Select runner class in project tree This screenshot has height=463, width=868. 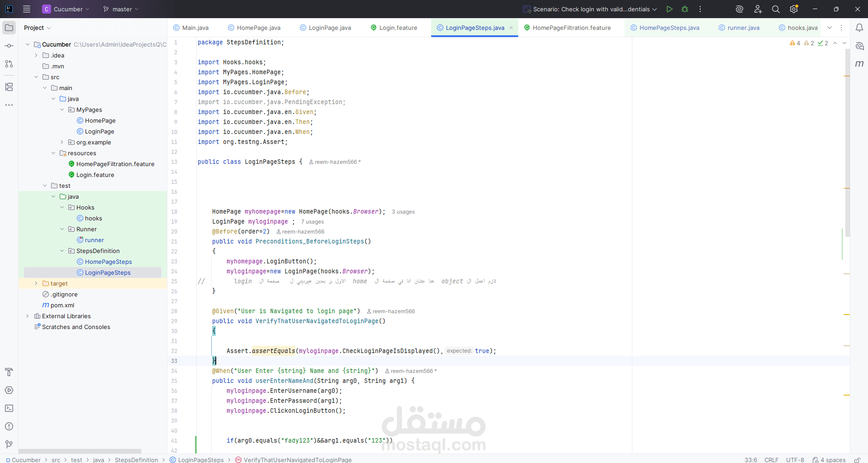pos(95,240)
